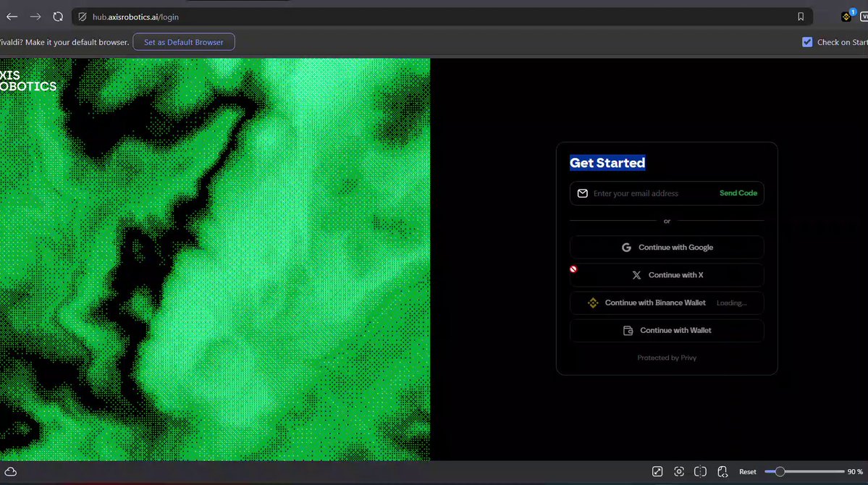Choose Continue with X
This screenshot has height=485, width=868.
click(x=667, y=275)
